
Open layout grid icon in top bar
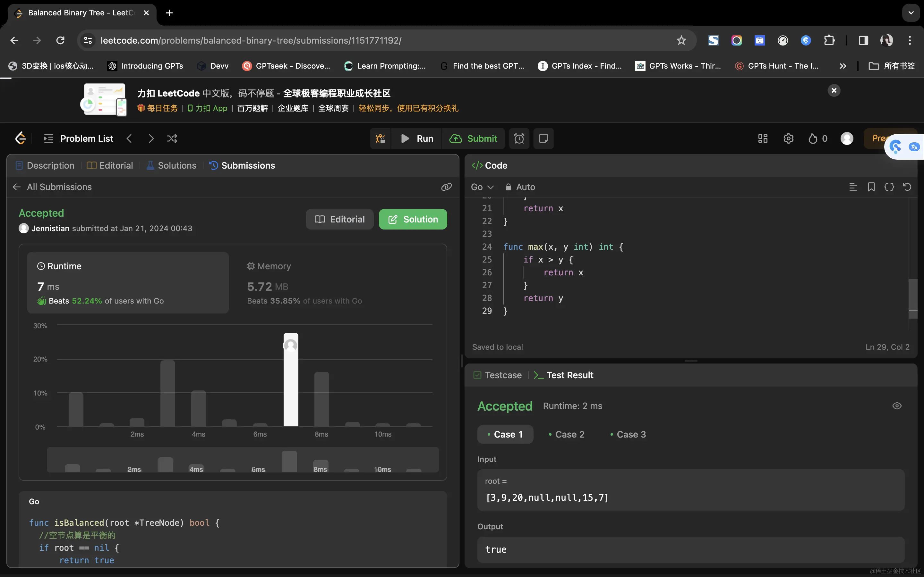pos(763,138)
